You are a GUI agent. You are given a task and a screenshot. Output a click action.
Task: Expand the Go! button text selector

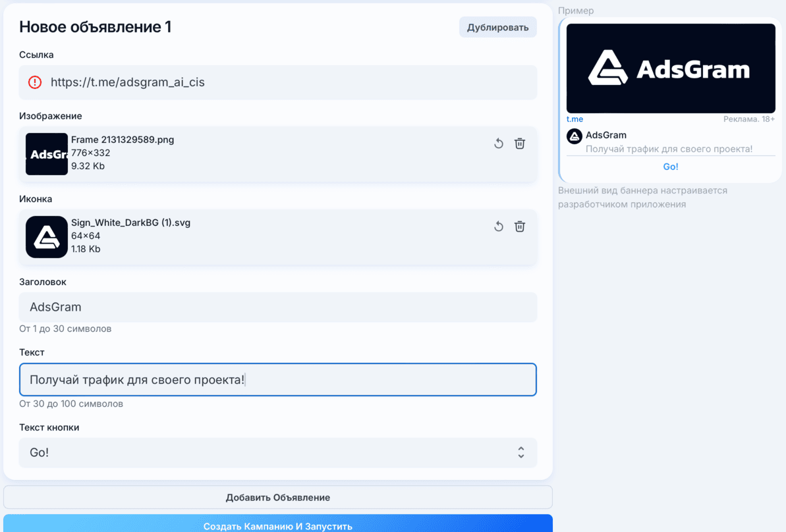[520, 452]
